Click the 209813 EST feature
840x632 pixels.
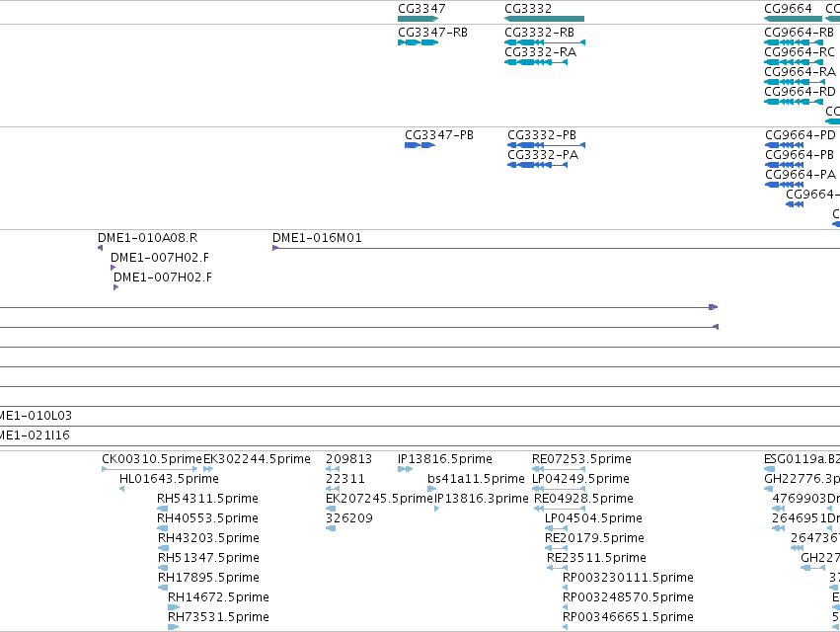point(333,469)
